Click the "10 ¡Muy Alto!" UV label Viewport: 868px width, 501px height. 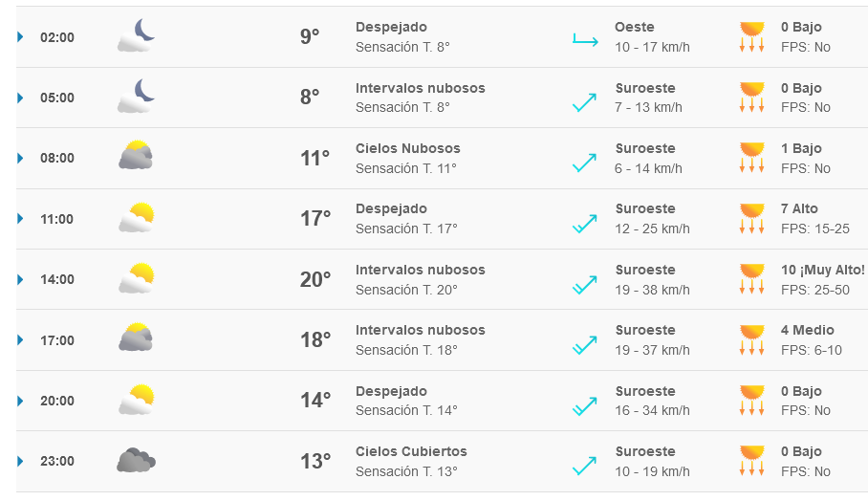click(x=822, y=270)
